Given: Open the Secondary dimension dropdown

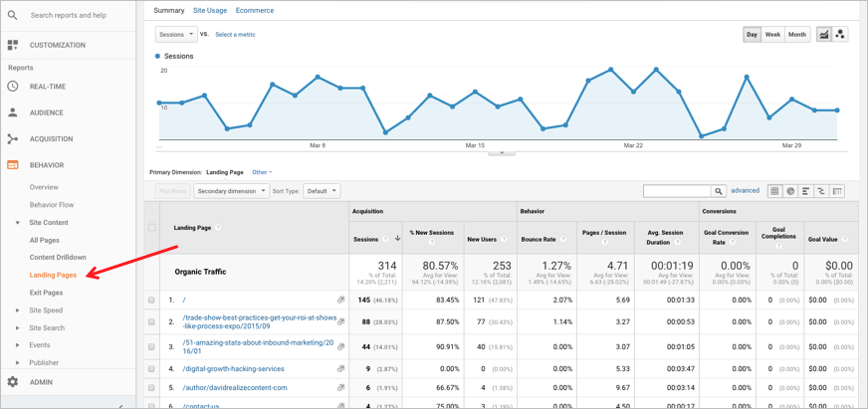Looking at the screenshot, I should coord(231,191).
